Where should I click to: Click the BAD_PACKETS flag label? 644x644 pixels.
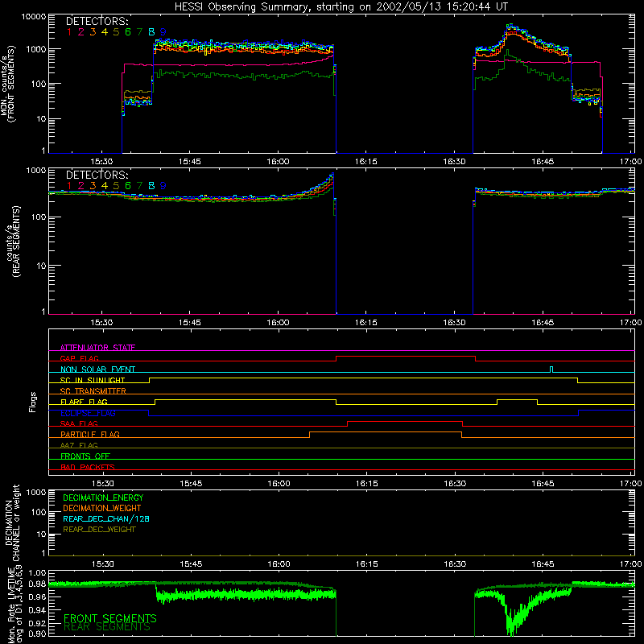pos(88,467)
